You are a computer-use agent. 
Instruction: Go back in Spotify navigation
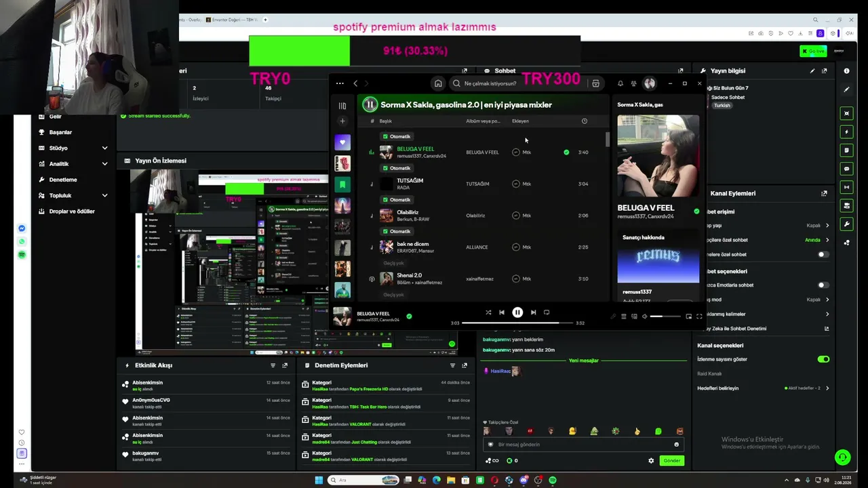pyautogui.click(x=355, y=83)
